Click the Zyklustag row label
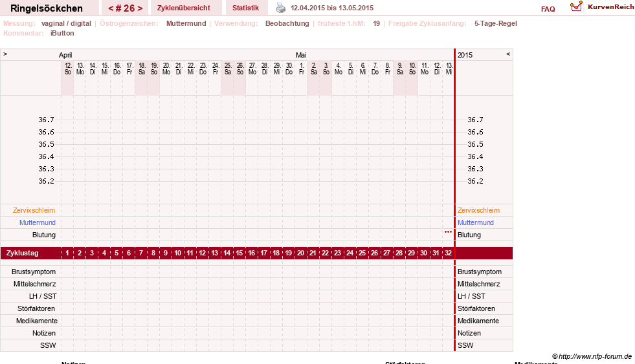 coord(23,253)
